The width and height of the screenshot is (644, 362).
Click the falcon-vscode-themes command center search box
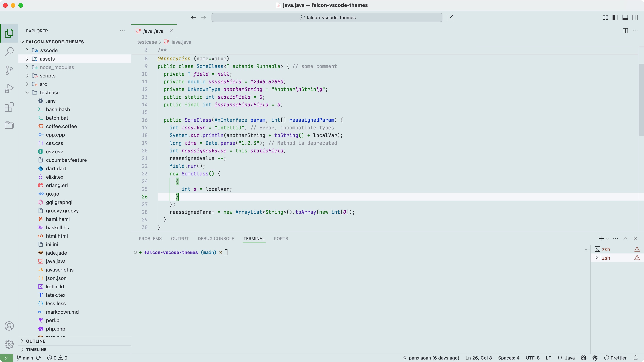click(327, 17)
